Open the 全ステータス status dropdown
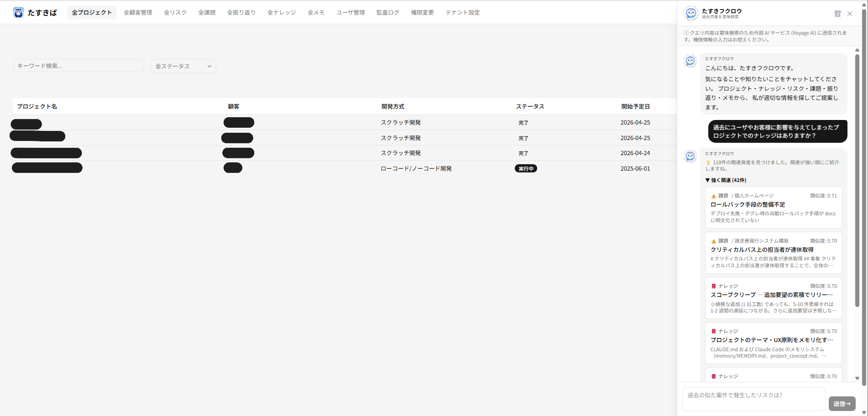Image resolution: width=868 pixels, height=416 pixels. pyautogui.click(x=183, y=66)
